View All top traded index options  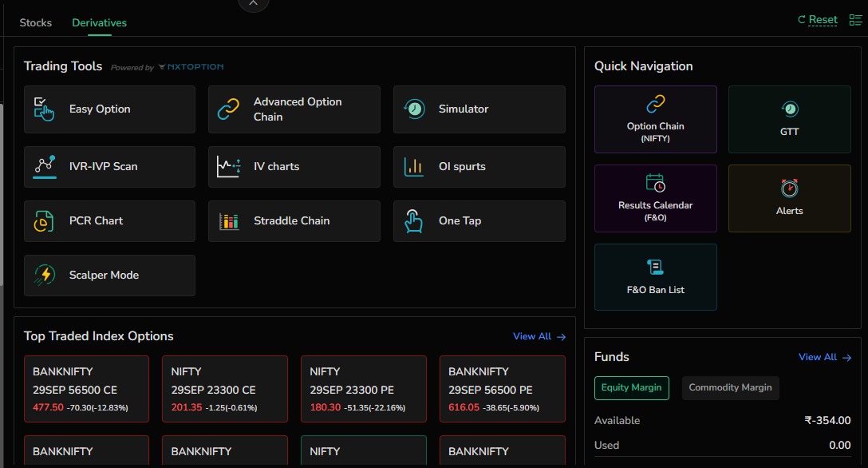(532, 336)
